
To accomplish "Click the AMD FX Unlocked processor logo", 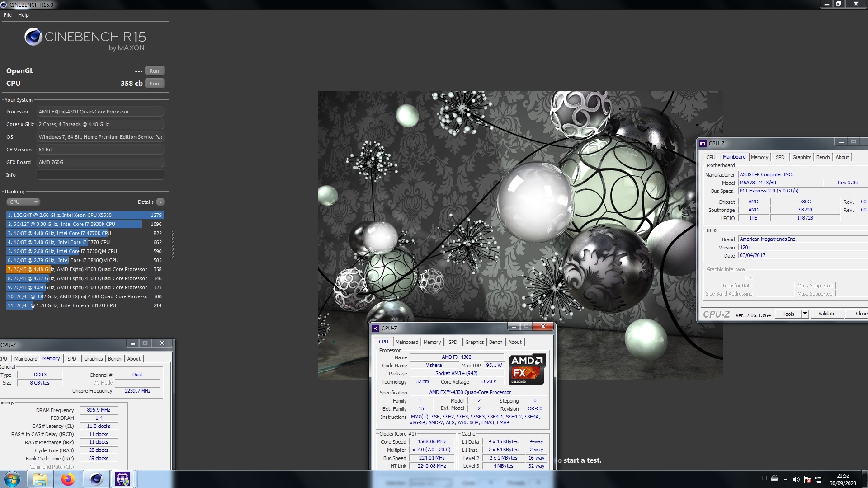I will pos(527,369).
